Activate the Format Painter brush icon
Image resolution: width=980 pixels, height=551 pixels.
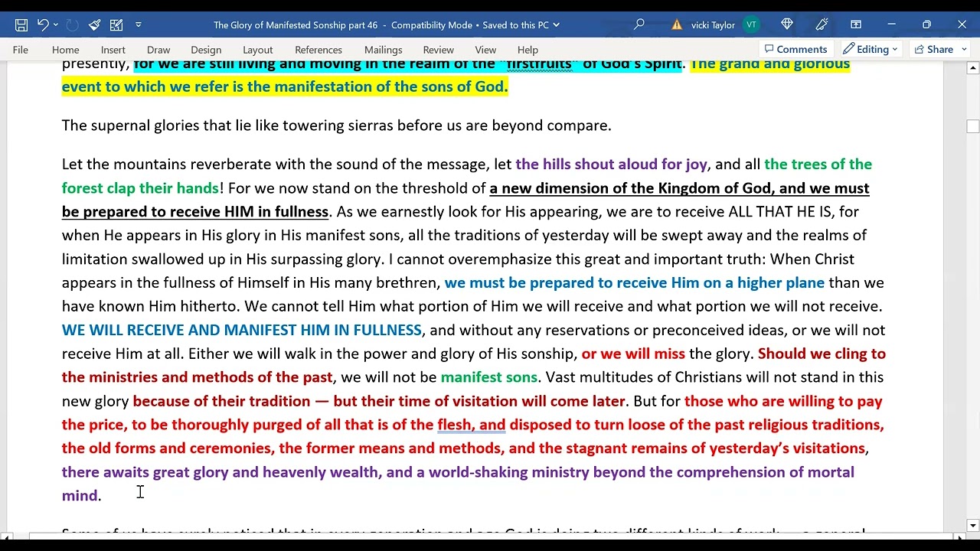[95, 24]
